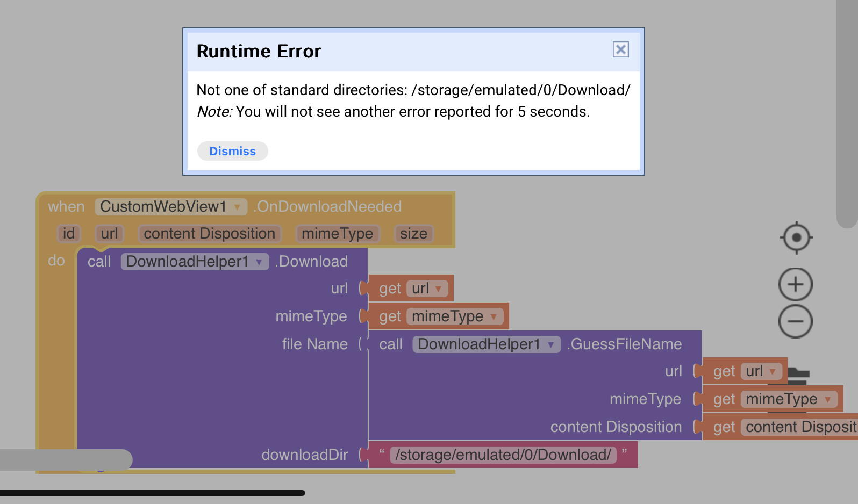
Task: Click the url event parameter
Action: pos(109,234)
